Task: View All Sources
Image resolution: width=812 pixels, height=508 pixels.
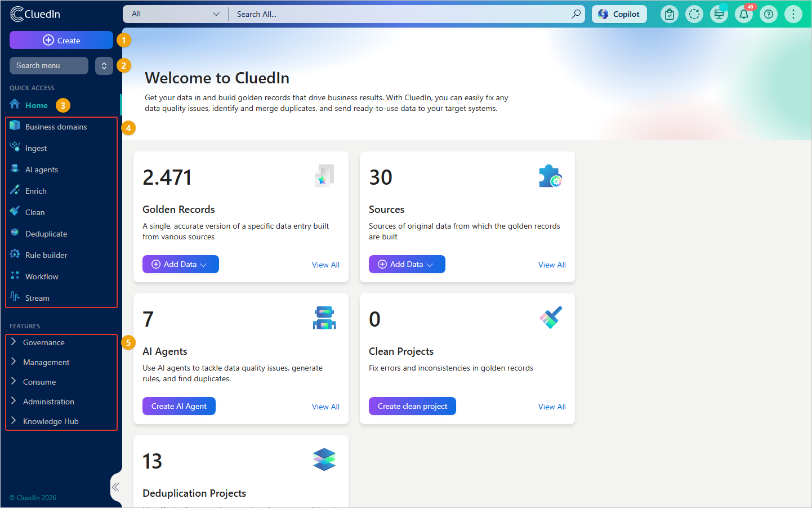Action: [x=552, y=265]
